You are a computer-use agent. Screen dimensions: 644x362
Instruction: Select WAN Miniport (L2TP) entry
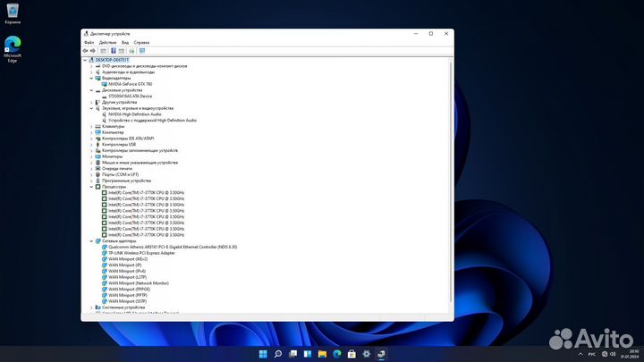[127, 277]
